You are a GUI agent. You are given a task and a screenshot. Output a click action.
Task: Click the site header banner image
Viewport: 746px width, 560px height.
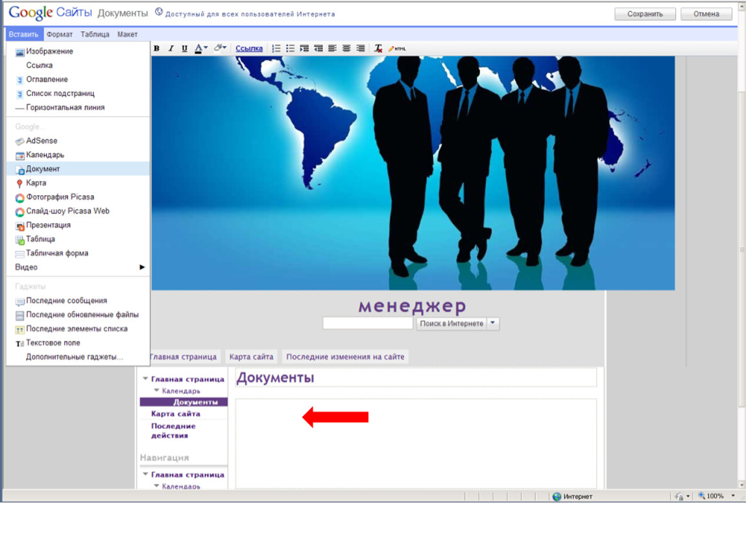(413, 173)
